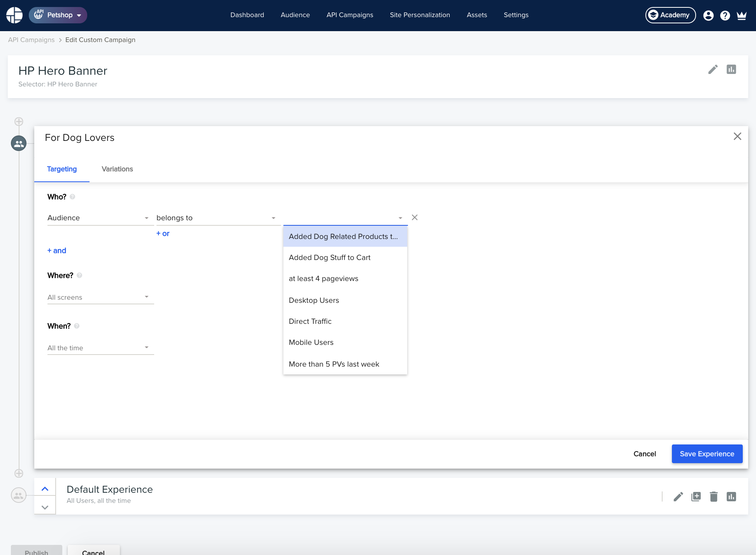Click the Publish button
This screenshot has height=555, width=756.
click(x=37, y=550)
